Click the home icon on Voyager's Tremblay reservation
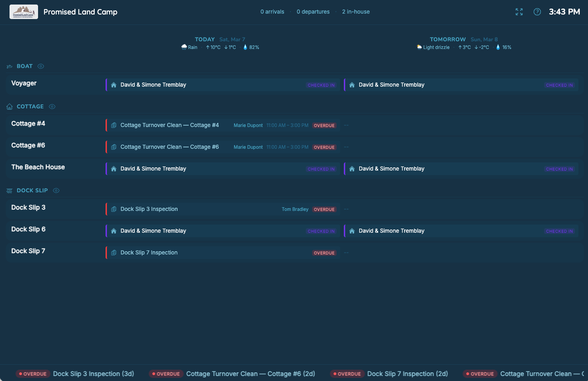588x381 pixels. 113,84
